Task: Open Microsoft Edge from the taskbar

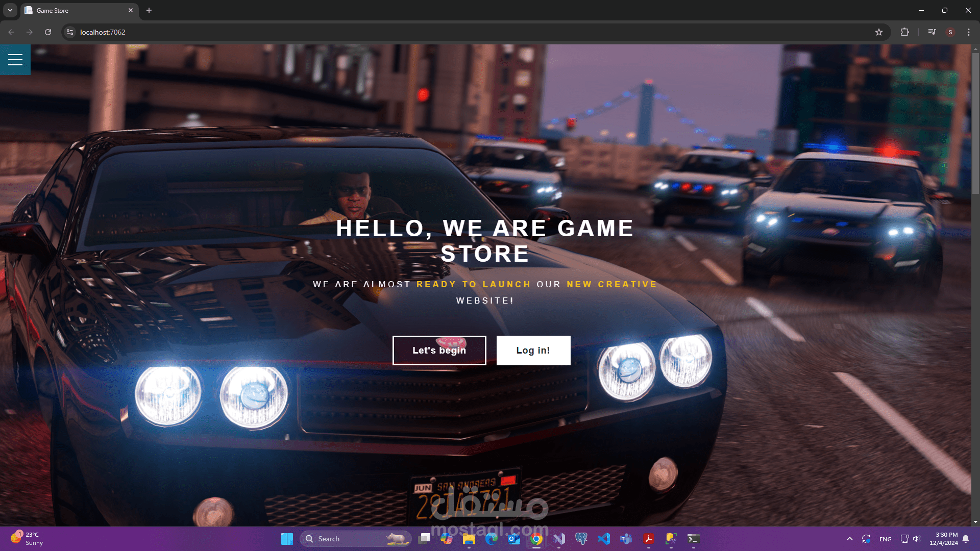Action: coord(492,539)
